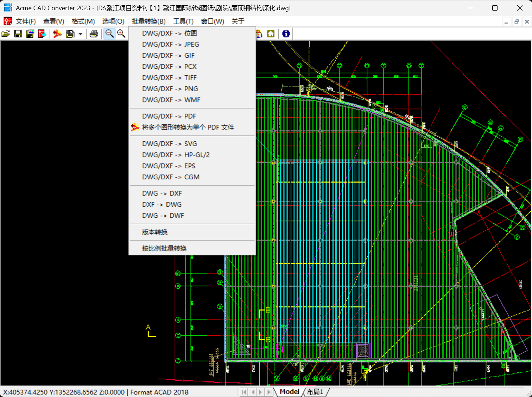Click the Acme CAD Converter title bar icon
The width and height of the screenshot is (532, 397).
tap(8, 8)
